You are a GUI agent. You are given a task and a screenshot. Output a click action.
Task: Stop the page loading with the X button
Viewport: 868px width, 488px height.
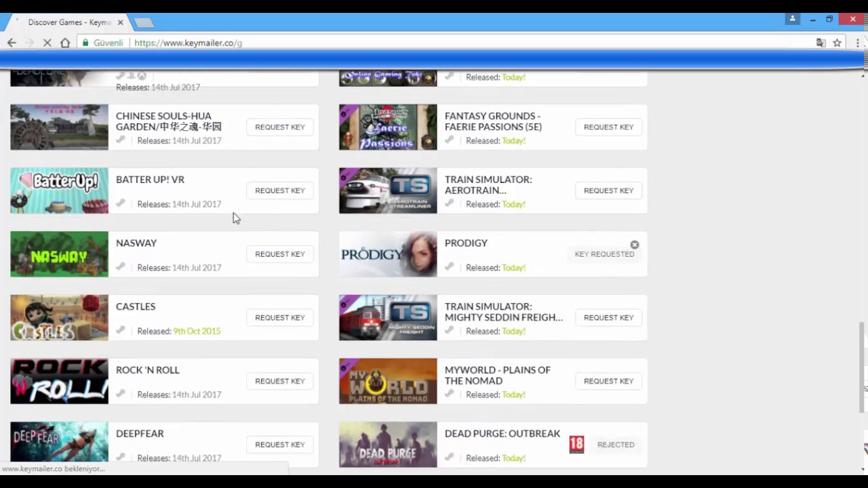(x=47, y=43)
